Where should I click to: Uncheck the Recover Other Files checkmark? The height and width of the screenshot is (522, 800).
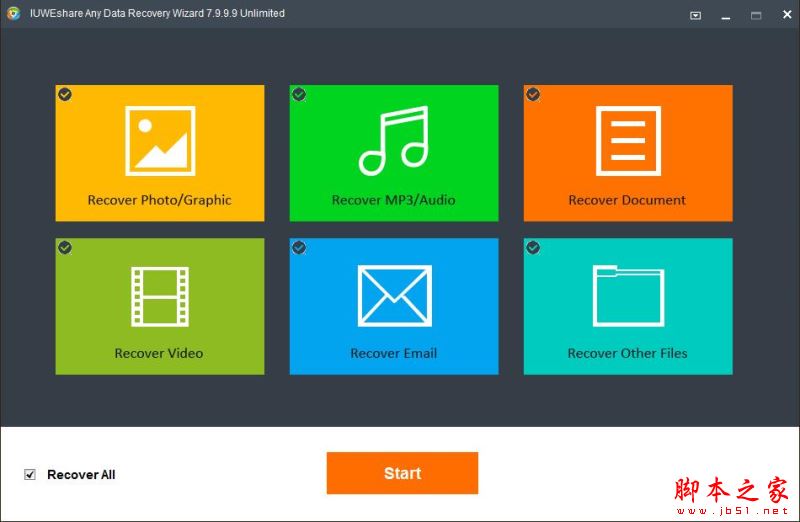coord(533,247)
